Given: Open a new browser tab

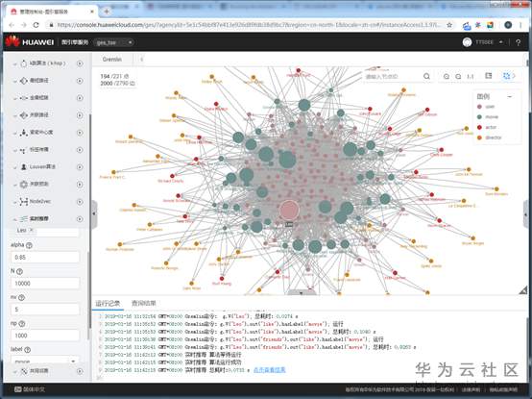Looking at the screenshot, I should 107,12.
